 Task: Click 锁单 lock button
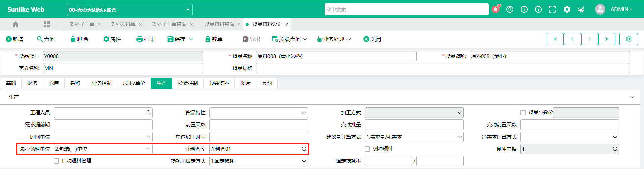coord(214,39)
